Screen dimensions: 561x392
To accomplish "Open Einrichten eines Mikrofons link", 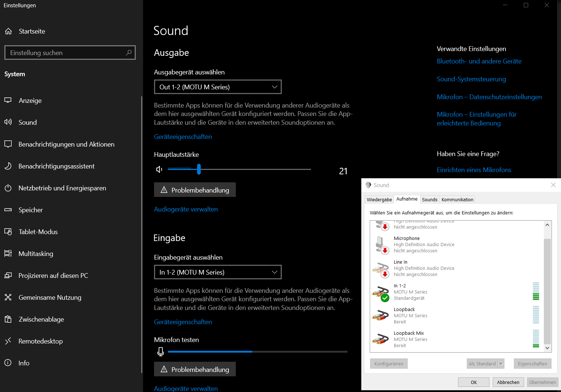I will 474,170.
